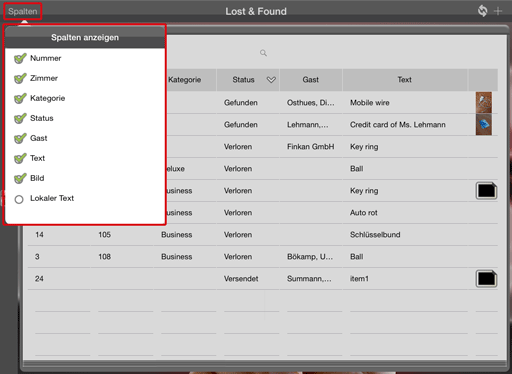Click the Gast column header

(x=311, y=80)
